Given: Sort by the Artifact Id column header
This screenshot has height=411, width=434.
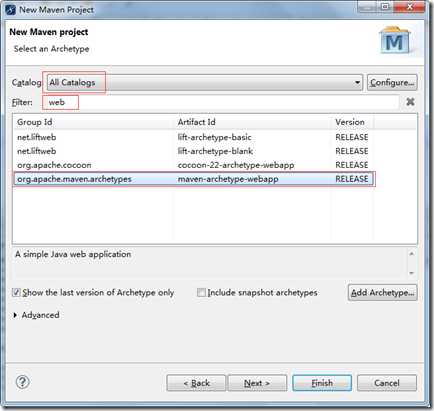Looking at the screenshot, I should point(252,122).
